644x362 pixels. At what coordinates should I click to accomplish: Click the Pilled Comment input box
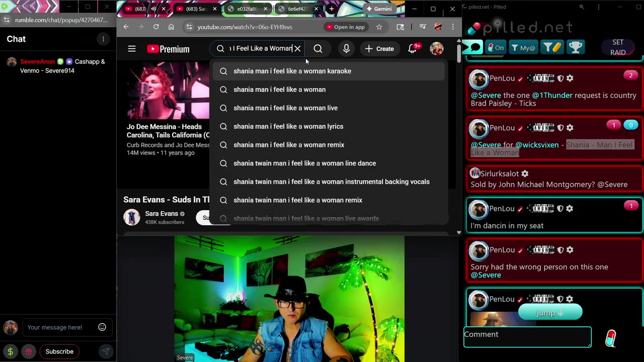click(527, 337)
